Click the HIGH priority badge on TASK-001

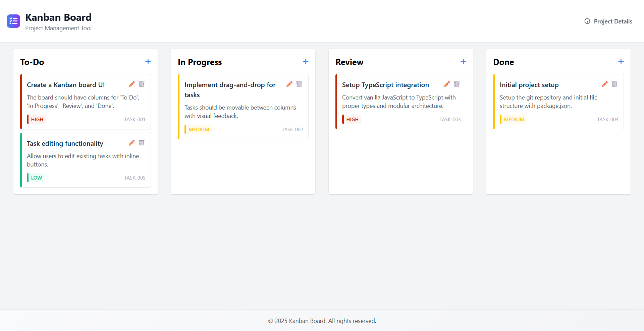point(37,119)
